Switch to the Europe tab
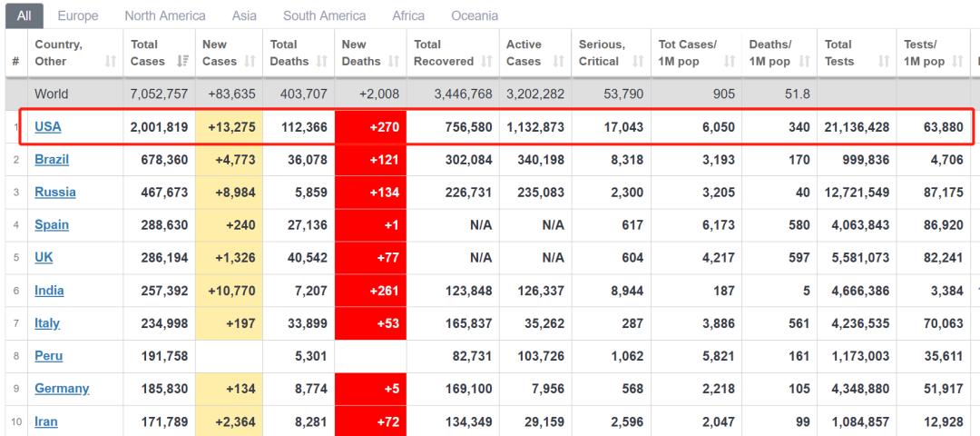The height and width of the screenshot is (436, 980). point(78,15)
